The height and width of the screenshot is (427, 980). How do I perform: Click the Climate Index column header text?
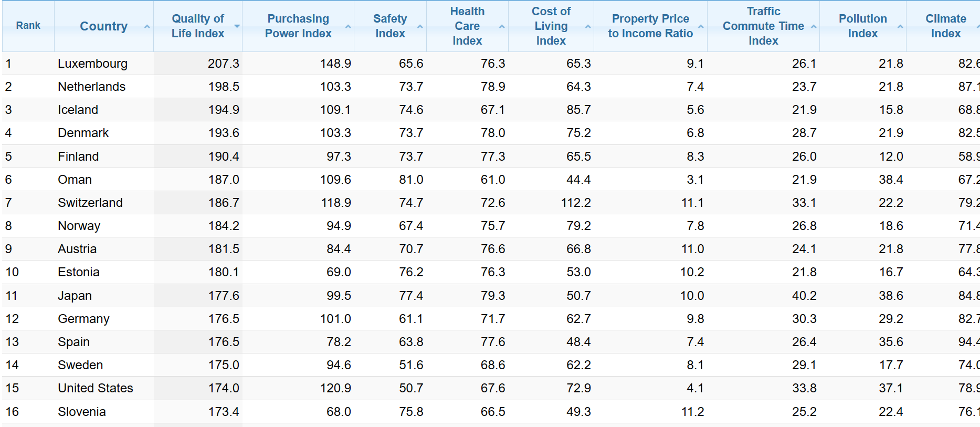pyautogui.click(x=945, y=26)
